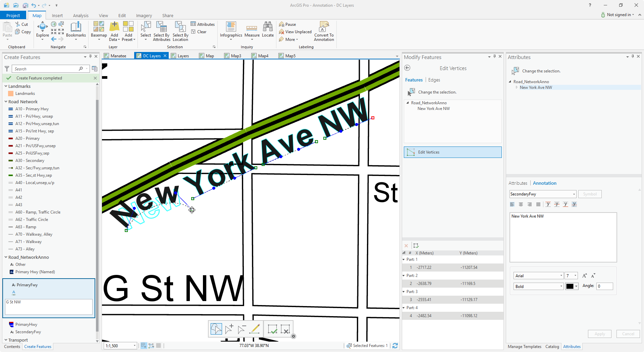Refresh the map view
This screenshot has width=644, height=352.
coord(395,346)
